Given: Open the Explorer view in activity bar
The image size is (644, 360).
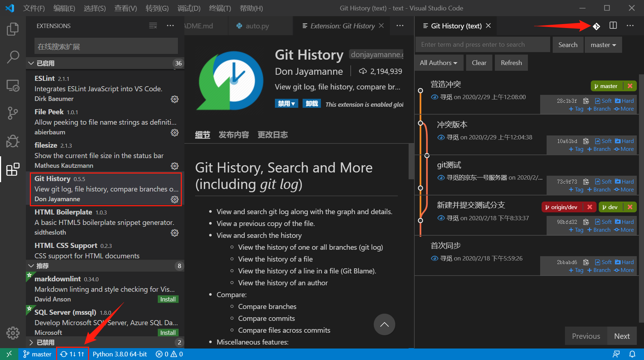Looking at the screenshot, I should pos(13,29).
